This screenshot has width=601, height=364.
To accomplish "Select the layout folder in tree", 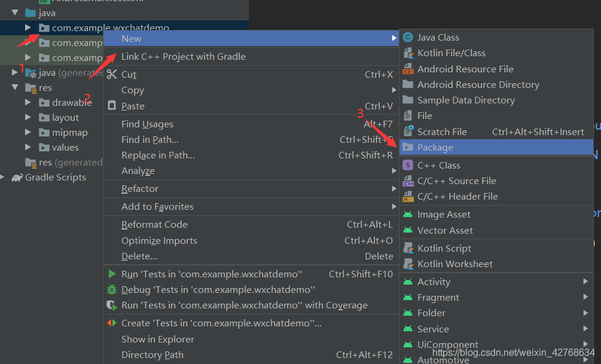I will point(65,118).
